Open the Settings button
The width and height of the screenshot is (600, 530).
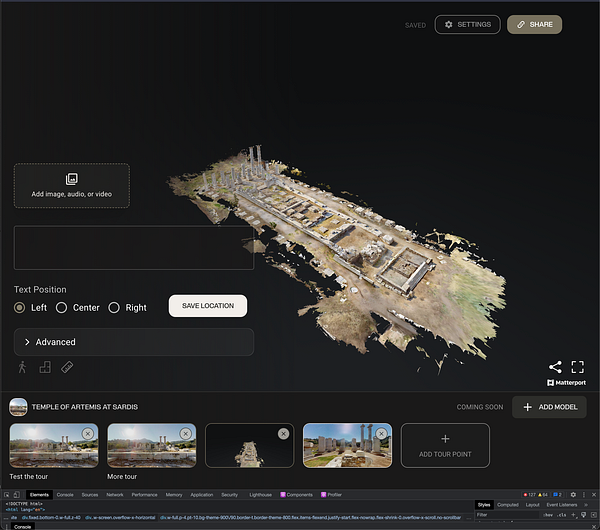click(x=467, y=24)
